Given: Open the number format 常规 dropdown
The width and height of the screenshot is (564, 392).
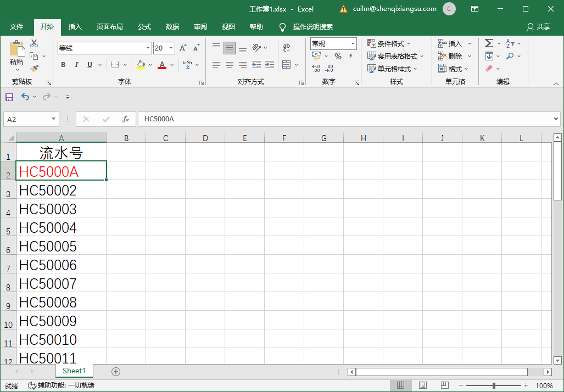Looking at the screenshot, I should coord(353,43).
